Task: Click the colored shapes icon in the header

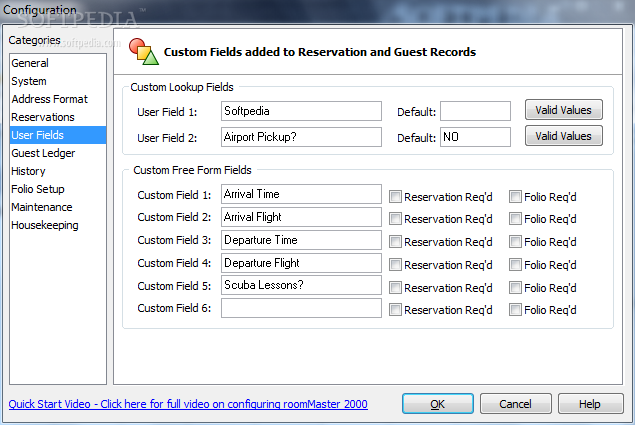Action: coord(144,52)
